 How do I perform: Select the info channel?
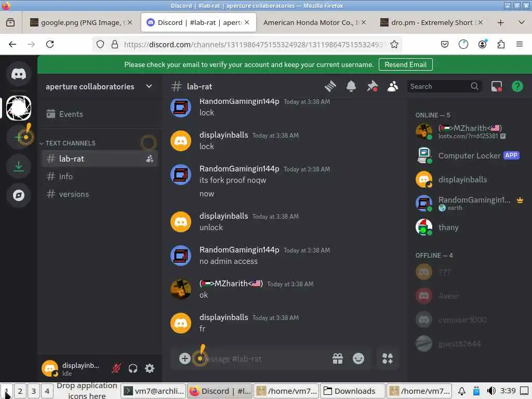[100, 177]
